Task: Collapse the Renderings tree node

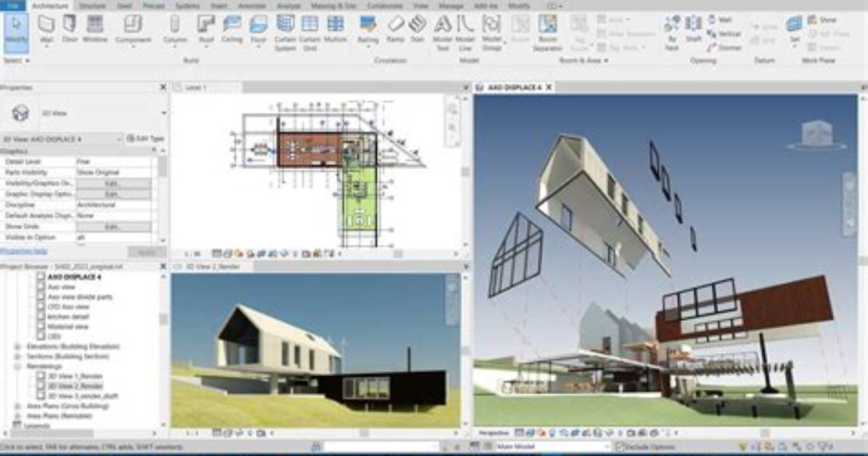Action: (x=17, y=367)
